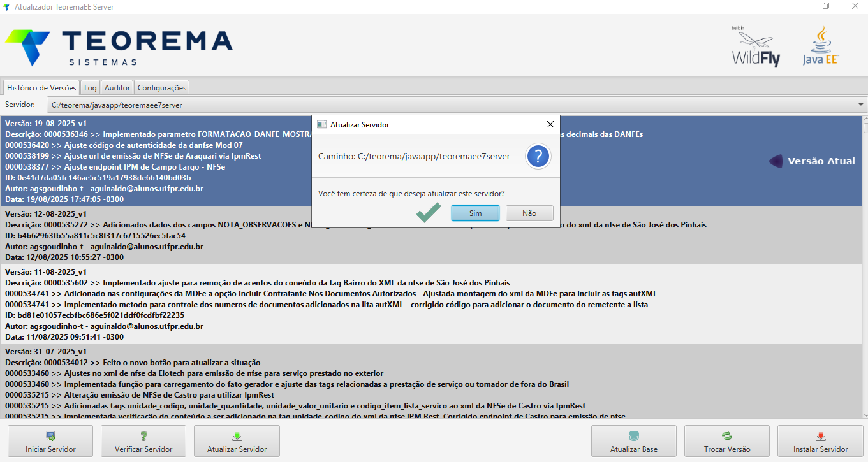Viewport: 868px width, 462px height.
Task: Open the Log tab
Action: click(91, 87)
